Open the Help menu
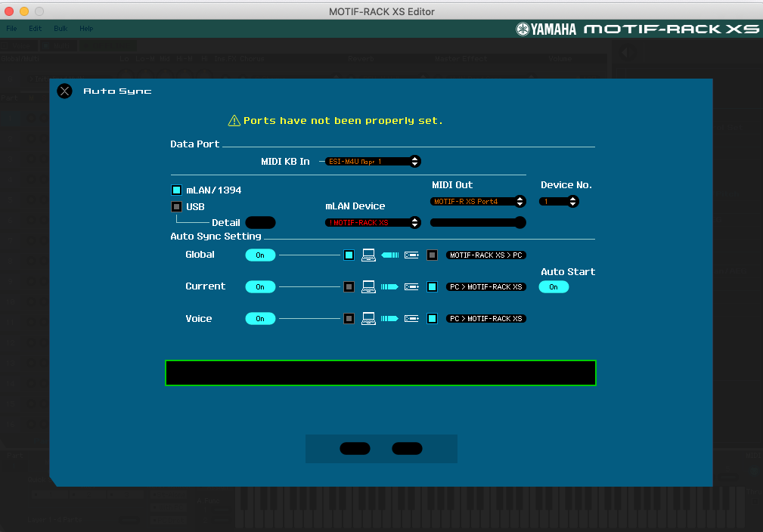This screenshot has height=532, width=763. tap(87, 29)
